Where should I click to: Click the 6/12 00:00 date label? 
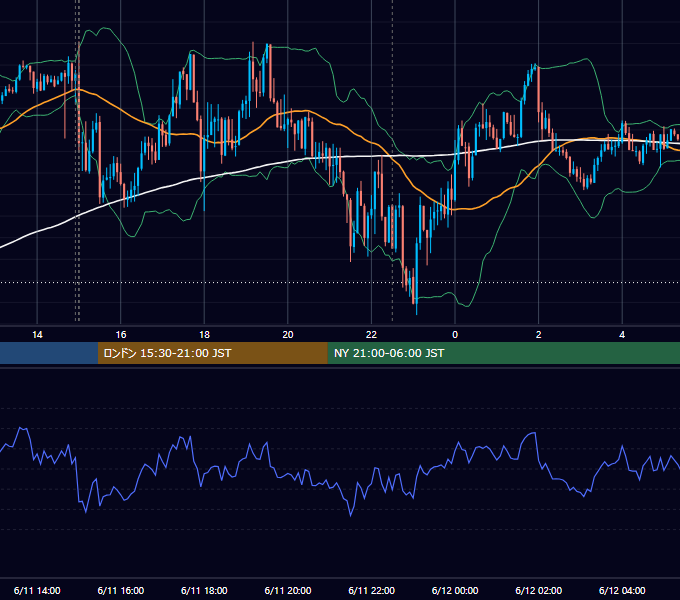[x=455, y=590]
